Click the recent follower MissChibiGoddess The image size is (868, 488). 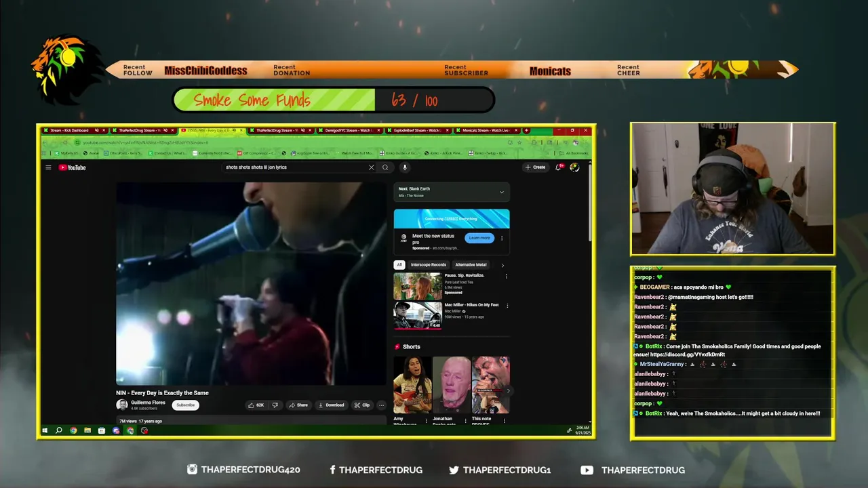205,71
